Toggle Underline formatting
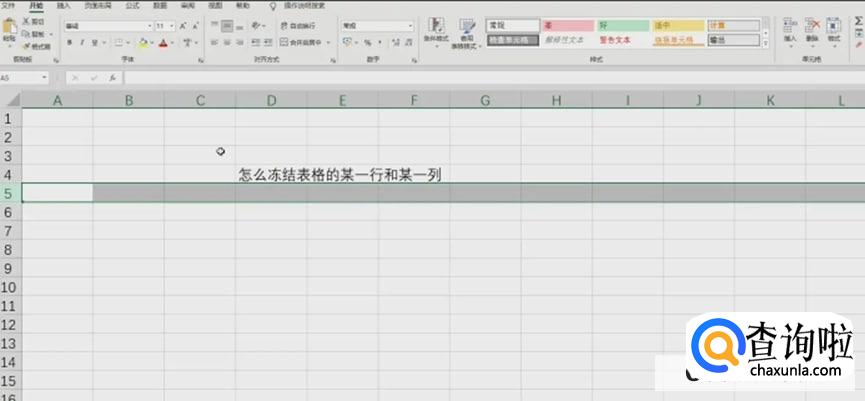 coord(94,42)
